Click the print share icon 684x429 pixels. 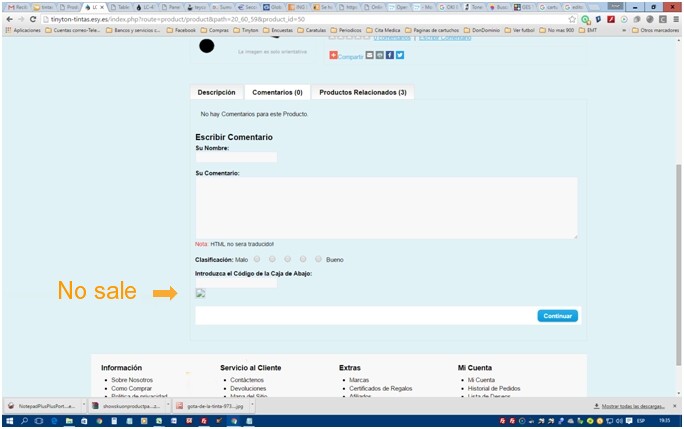pyautogui.click(x=380, y=55)
